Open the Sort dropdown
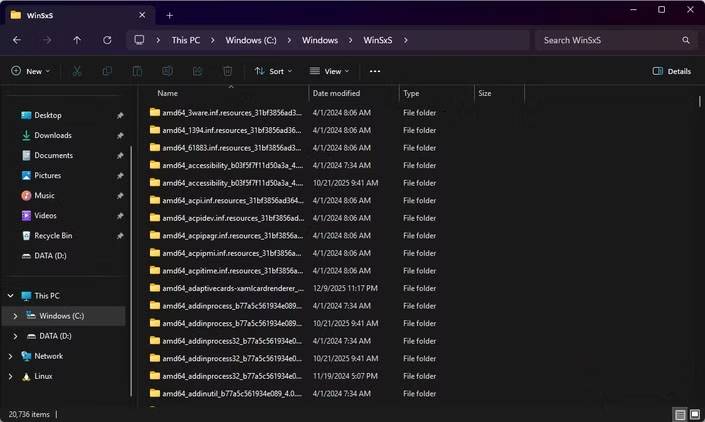 (x=269, y=71)
